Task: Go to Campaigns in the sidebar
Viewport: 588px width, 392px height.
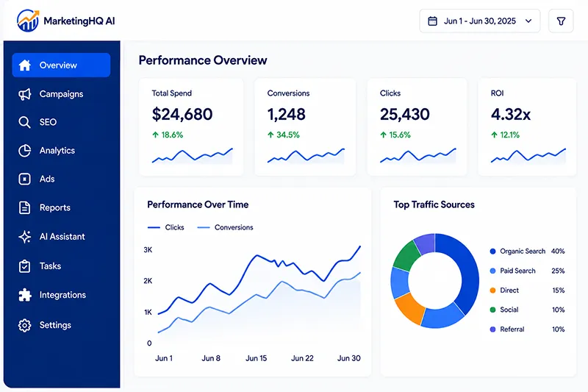Action: (61, 94)
